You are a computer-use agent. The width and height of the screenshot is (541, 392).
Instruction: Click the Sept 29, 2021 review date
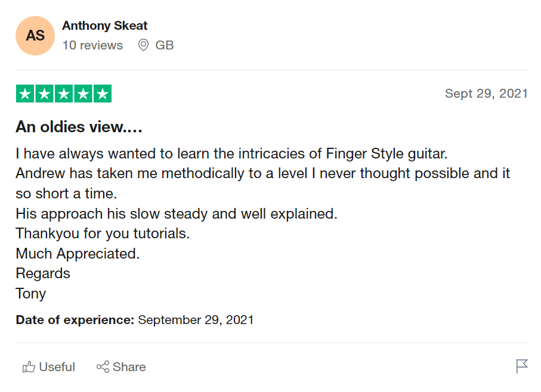point(486,94)
